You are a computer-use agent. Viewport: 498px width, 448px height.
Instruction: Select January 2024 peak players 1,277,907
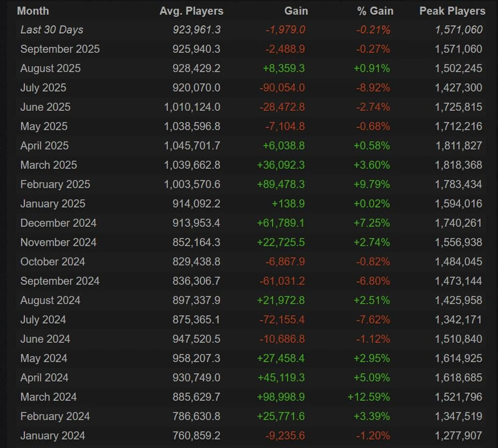click(458, 436)
